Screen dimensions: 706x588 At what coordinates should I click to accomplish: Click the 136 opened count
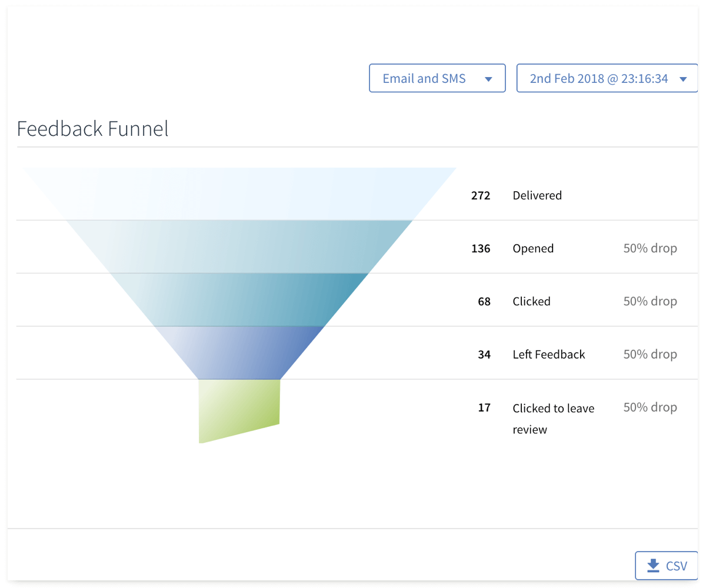(x=481, y=249)
